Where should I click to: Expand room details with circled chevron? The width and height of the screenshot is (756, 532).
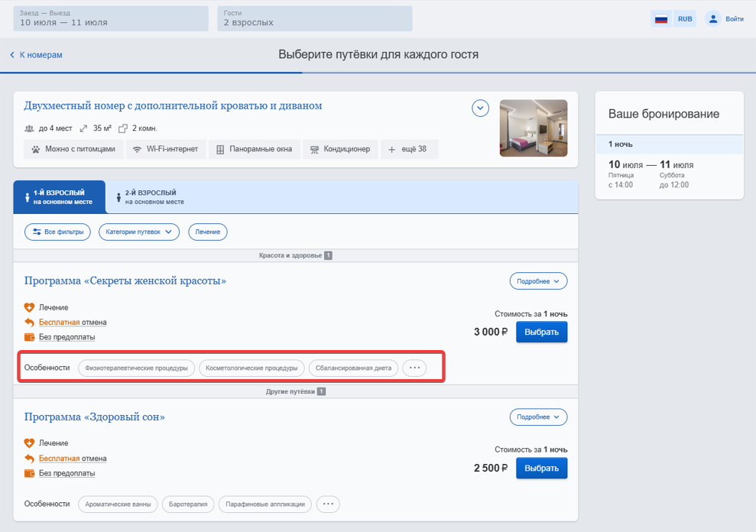pyautogui.click(x=480, y=108)
